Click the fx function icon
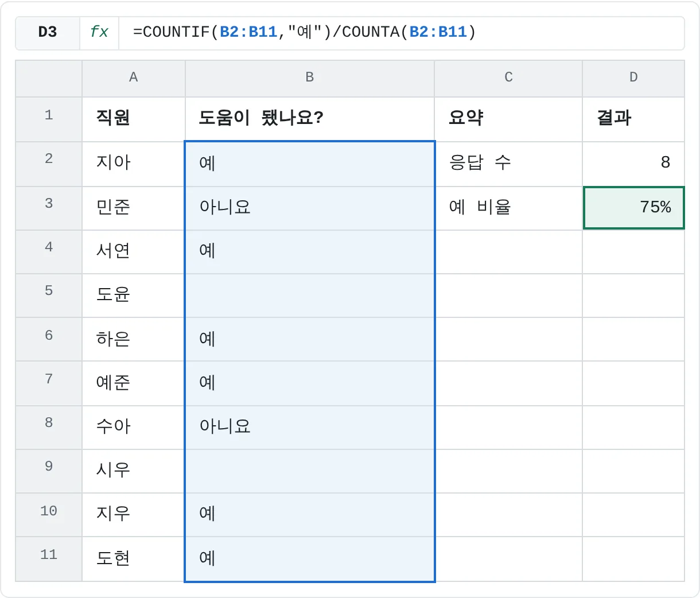This screenshot has width=700, height=598. pyautogui.click(x=99, y=32)
